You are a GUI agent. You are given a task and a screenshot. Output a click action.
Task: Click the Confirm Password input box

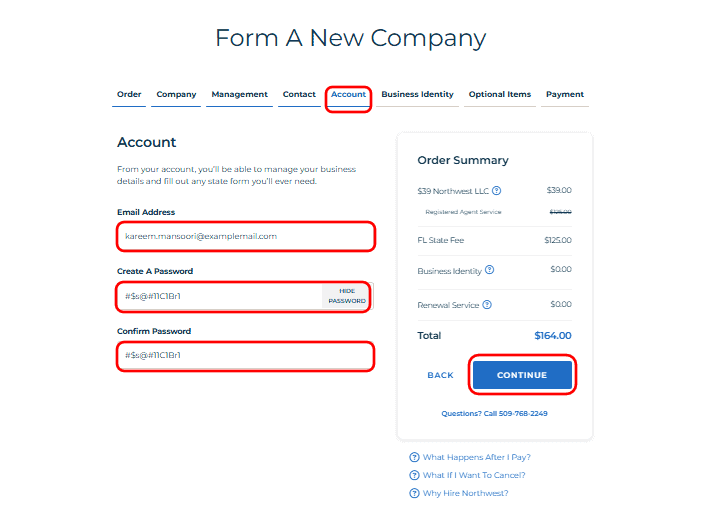click(x=245, y=356)
